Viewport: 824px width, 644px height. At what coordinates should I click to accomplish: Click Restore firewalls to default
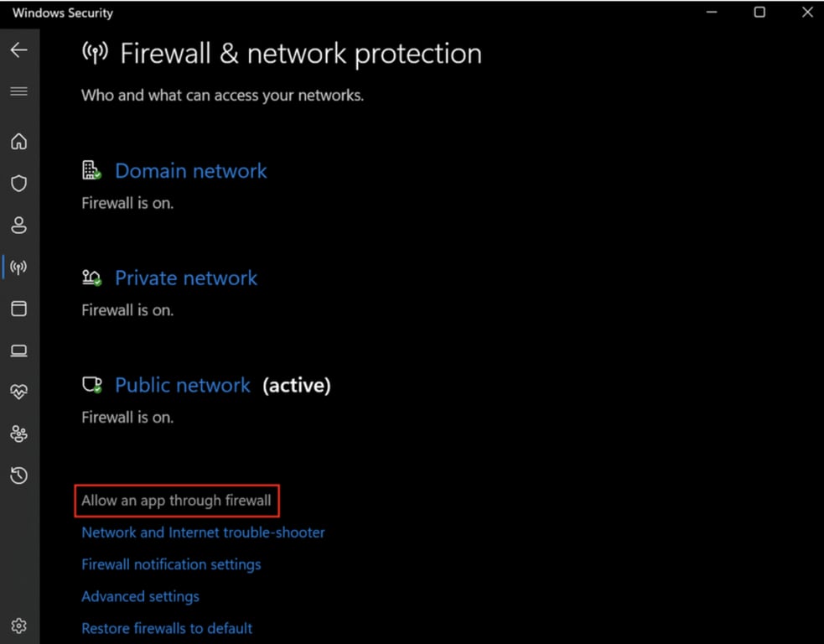coord(167,628)
